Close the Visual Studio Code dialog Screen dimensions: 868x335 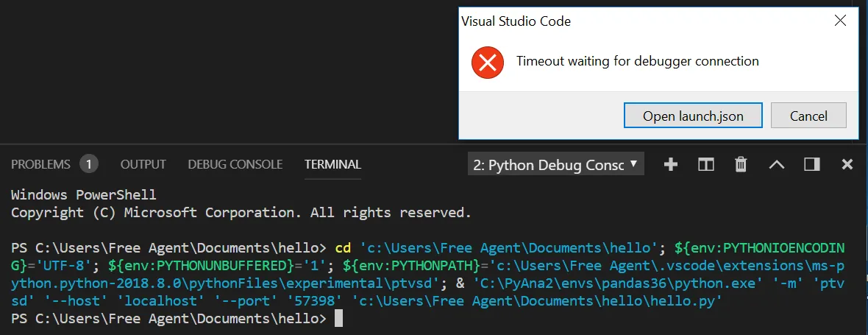click(840, 21)
